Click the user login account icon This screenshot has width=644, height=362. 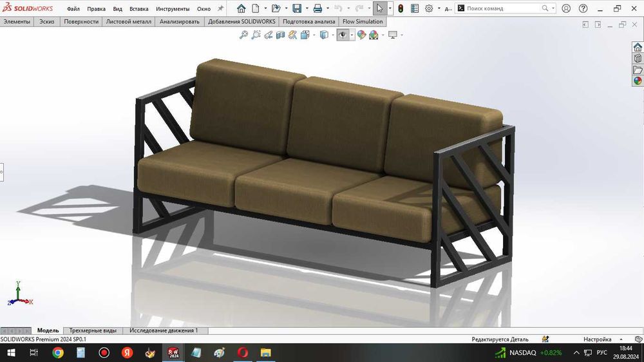(566, 8)
